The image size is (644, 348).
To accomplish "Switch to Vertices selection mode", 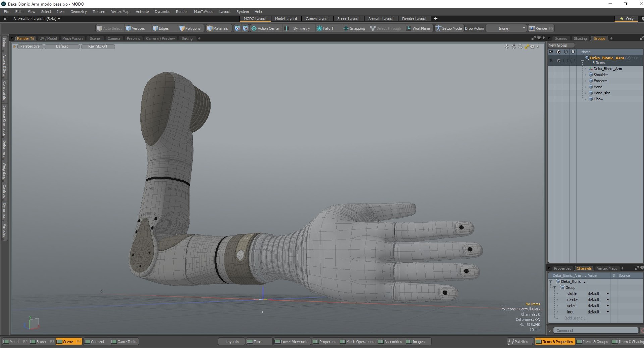I will click(x=135, y=28).
